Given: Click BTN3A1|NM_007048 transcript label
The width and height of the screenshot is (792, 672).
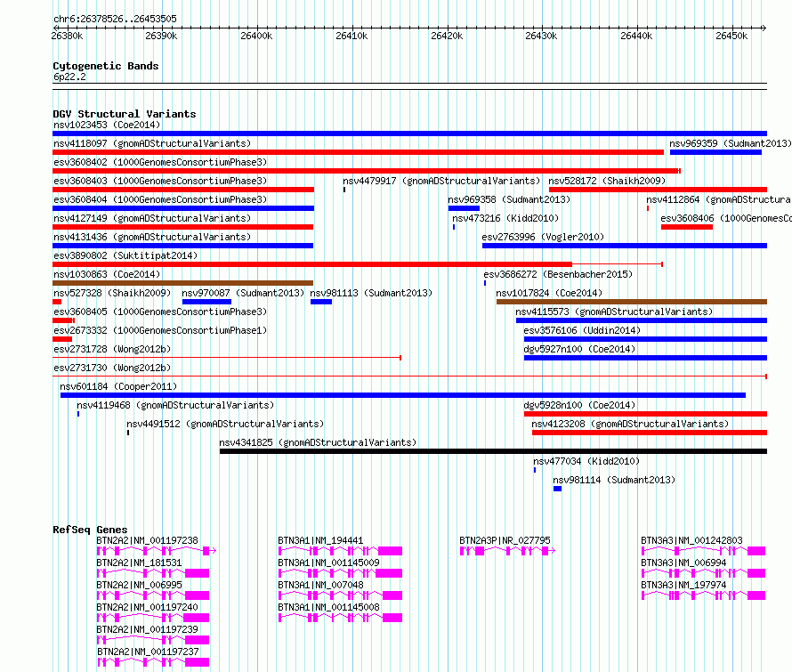Looking at the screenshot, I should (320, 585).
